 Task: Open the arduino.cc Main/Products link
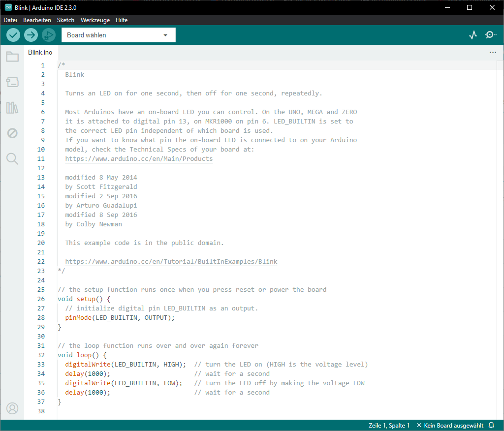coord(139,159)
